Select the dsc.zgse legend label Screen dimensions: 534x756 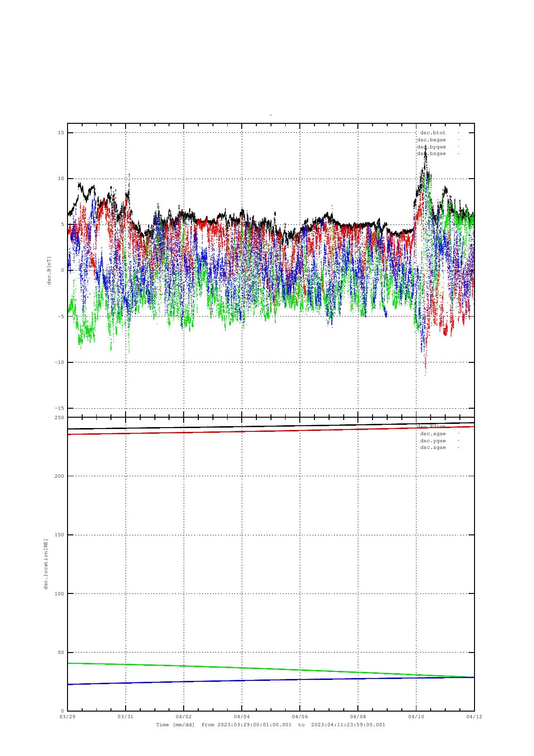433,447
